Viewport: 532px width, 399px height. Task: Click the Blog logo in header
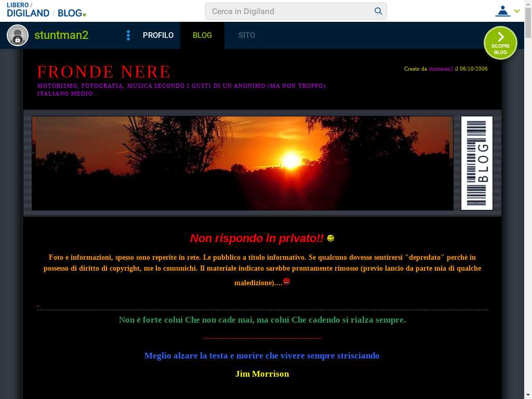(71, 13)
